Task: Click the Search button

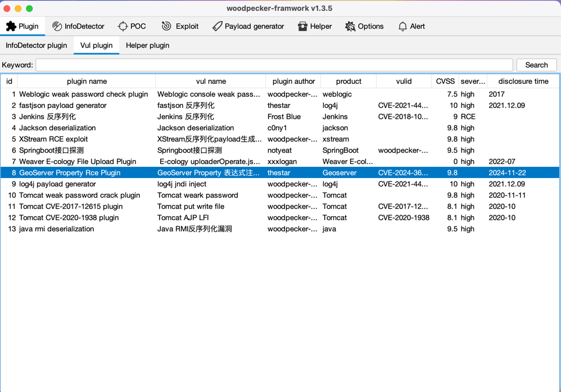Action: (x=536, y=65)
